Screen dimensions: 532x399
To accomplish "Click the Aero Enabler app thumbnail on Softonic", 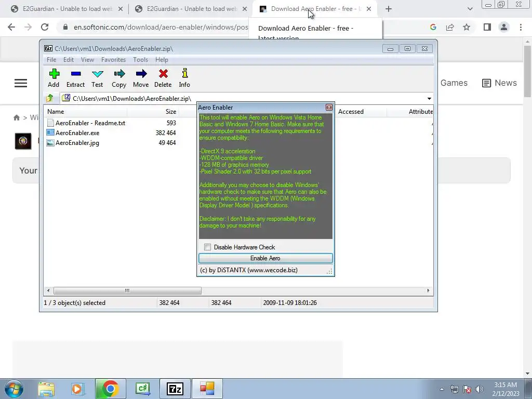I will point(23,141).
